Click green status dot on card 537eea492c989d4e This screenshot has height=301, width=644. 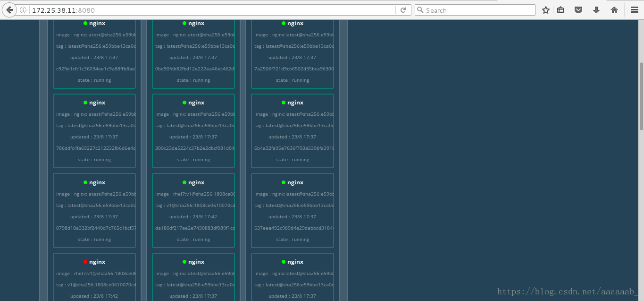(284, 182)
